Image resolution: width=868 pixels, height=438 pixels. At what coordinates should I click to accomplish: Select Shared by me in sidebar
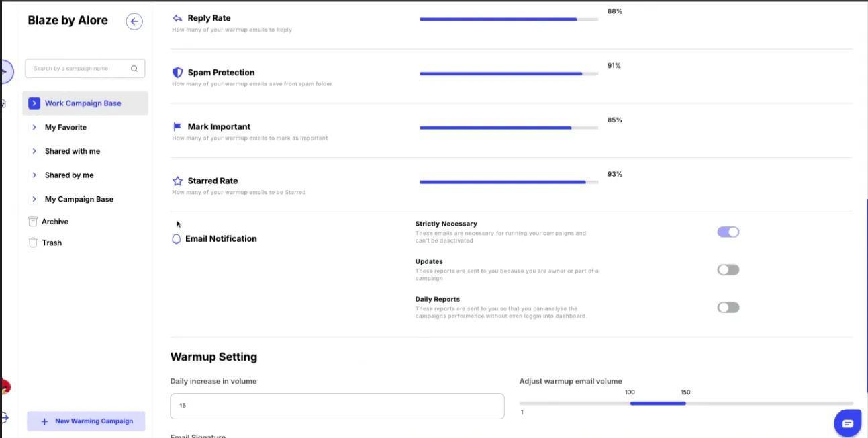click(x=70, y=175)
